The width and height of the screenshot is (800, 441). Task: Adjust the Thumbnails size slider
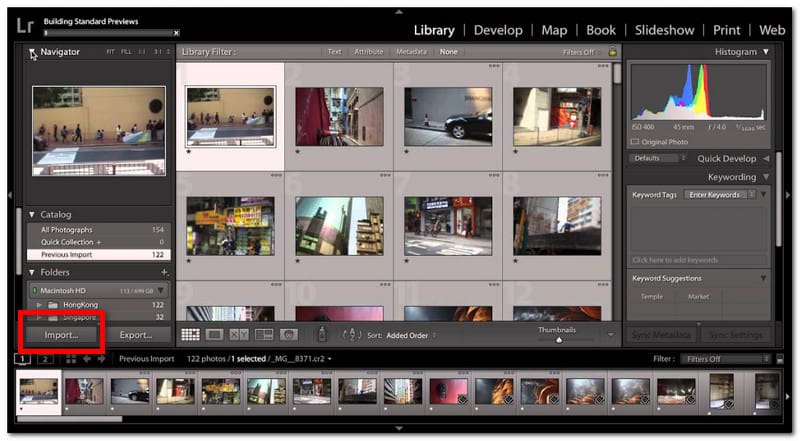(560, 339)
